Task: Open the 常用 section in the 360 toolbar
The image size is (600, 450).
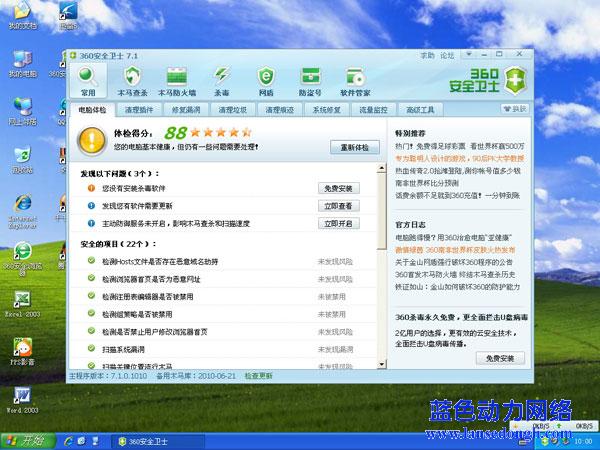Action: click(88, 81)
